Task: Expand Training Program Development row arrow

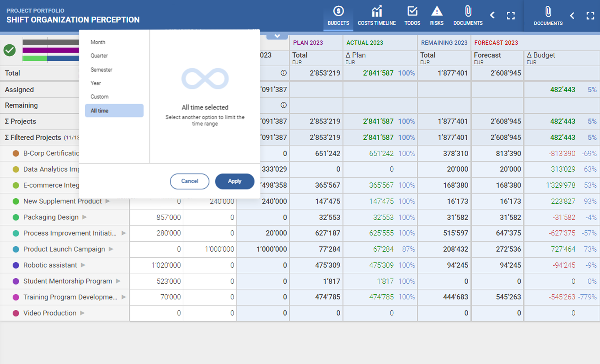Action: [124, 297]
